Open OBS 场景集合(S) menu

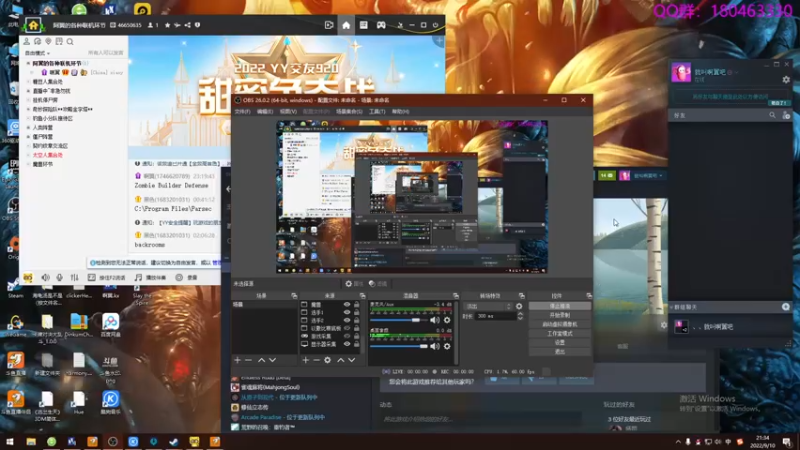click(x=349, y=112)
